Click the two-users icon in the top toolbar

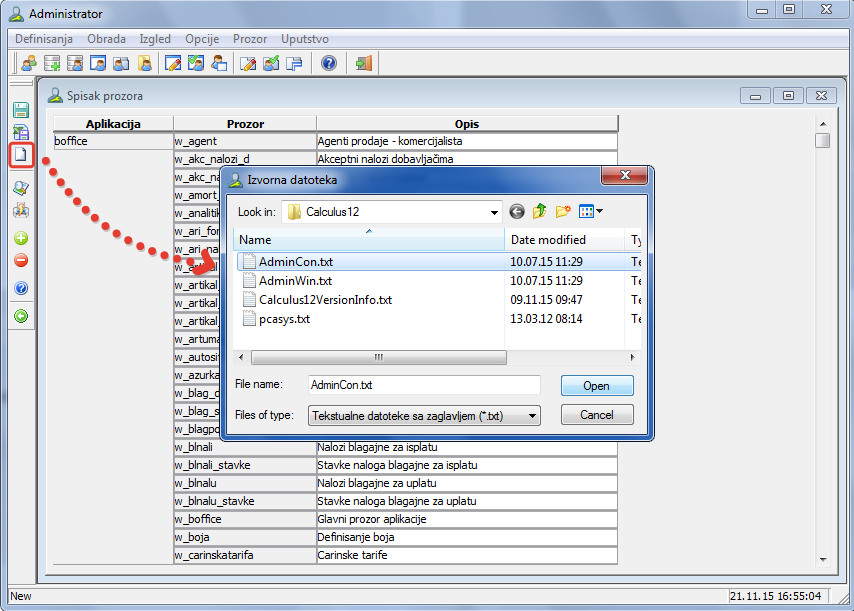[29, 63]
